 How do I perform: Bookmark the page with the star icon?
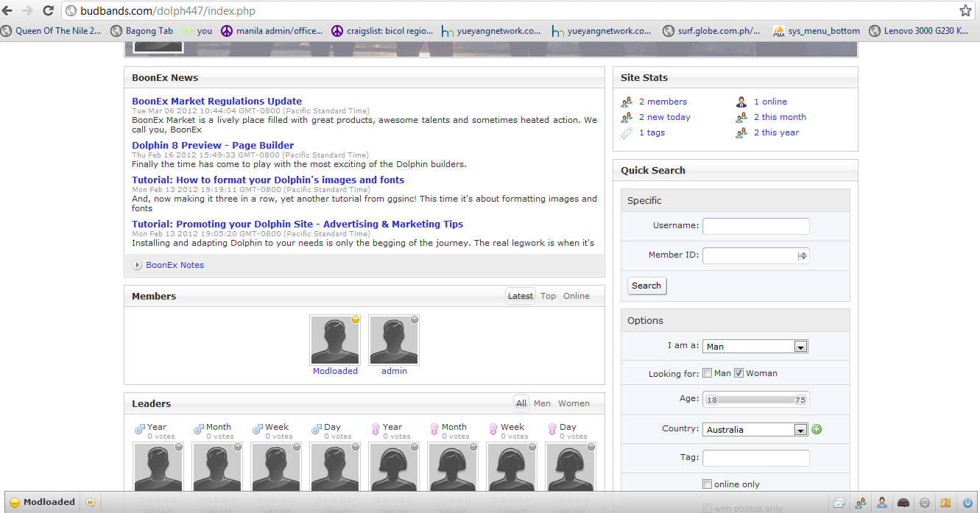tap(965, 11)
